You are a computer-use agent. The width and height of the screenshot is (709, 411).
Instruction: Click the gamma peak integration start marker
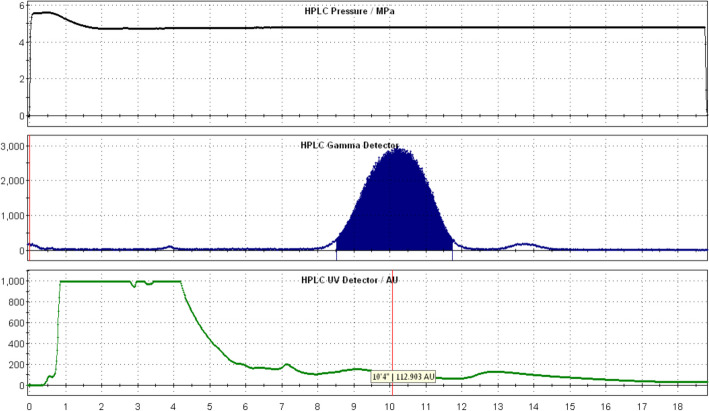[x=336, y=248]
